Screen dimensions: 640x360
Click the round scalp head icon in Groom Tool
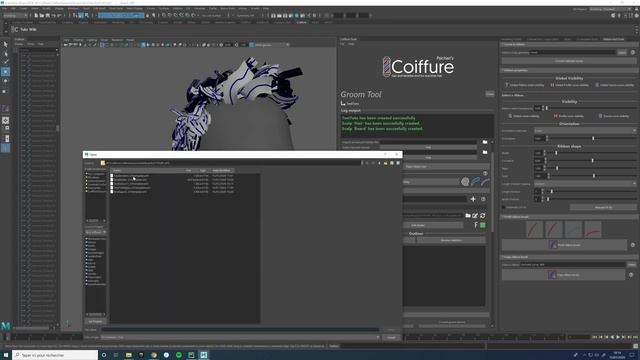point(465,182)
